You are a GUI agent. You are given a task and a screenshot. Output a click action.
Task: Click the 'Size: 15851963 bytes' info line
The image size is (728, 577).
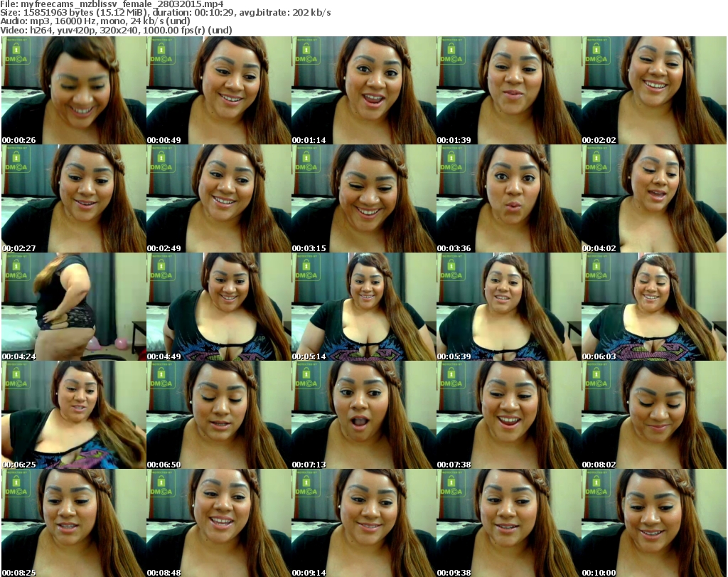(x=166, y=13)
